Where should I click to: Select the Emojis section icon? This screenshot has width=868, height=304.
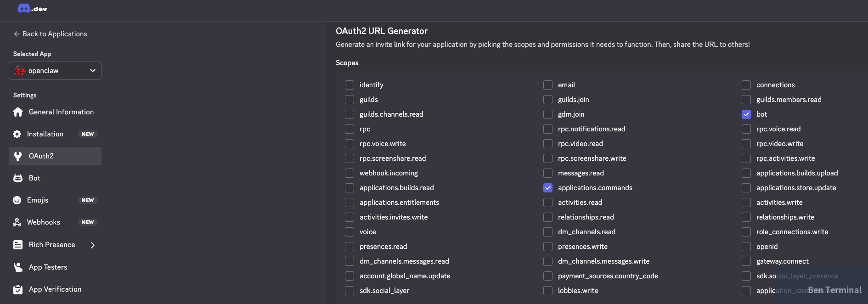click(x=18, y=200)
